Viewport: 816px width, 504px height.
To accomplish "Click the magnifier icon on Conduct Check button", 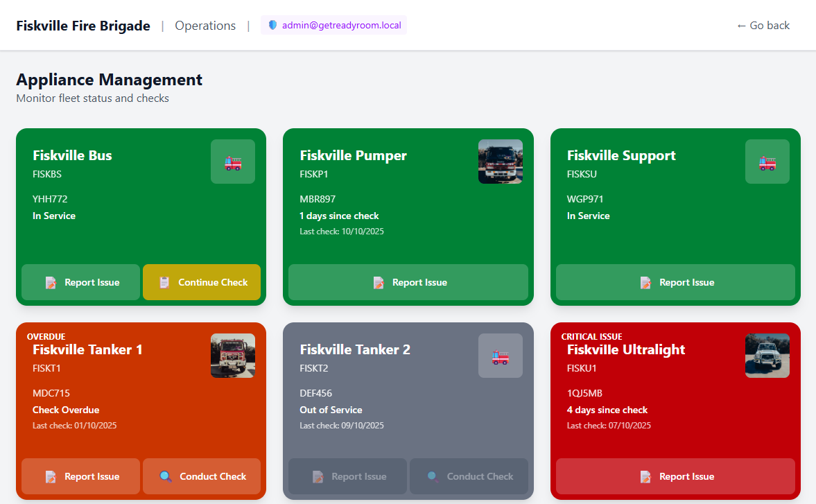I will tap(166, 476).
